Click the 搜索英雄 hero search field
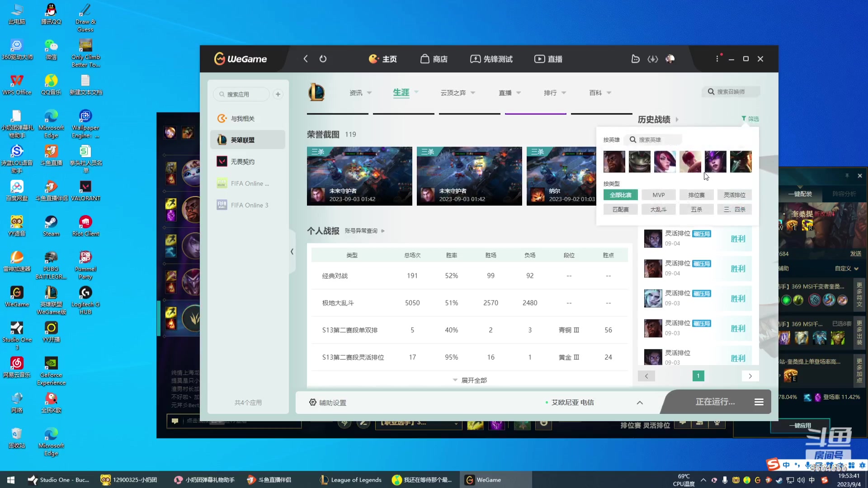 [x=653, y=140]
